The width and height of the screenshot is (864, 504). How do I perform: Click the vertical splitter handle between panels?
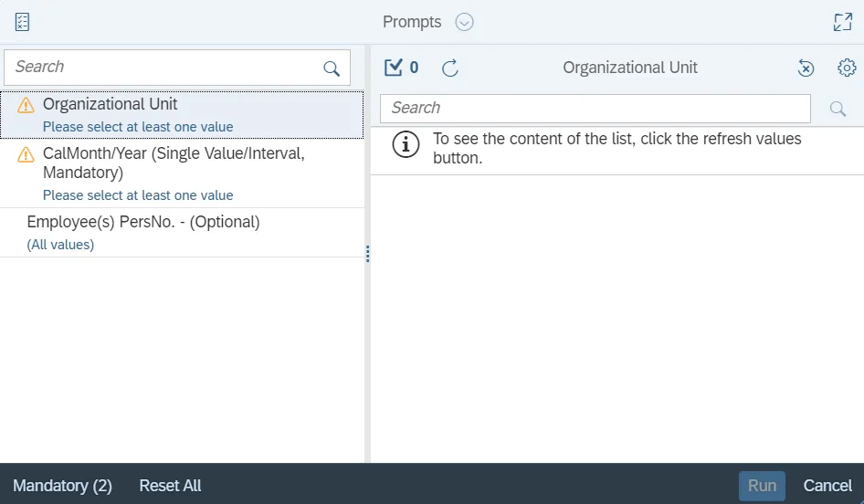pos(367,254)
